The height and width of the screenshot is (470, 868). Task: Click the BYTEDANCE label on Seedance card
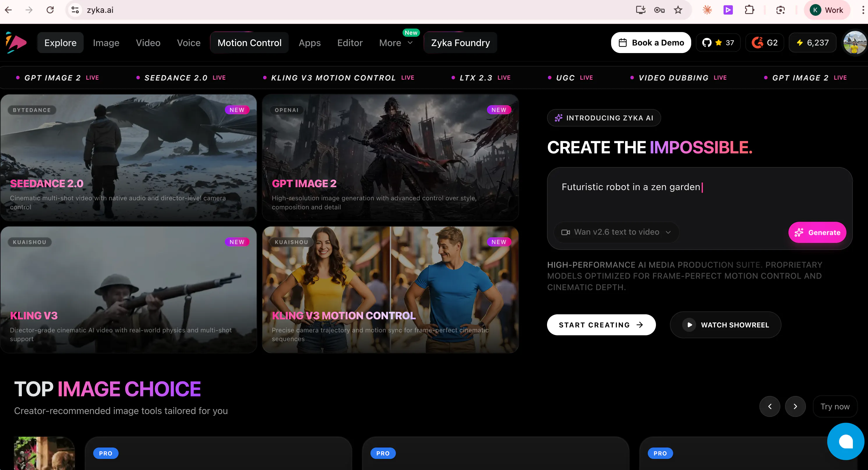pos(32,110)
